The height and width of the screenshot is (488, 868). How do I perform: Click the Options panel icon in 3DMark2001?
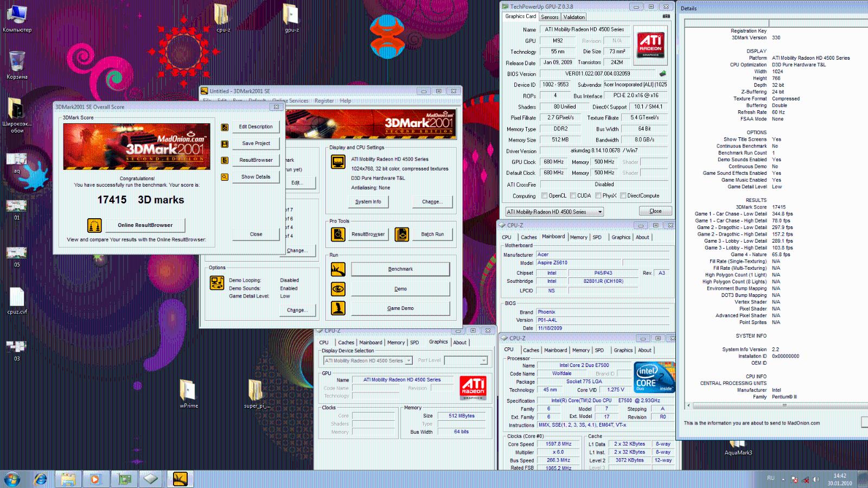pos(217,283)
